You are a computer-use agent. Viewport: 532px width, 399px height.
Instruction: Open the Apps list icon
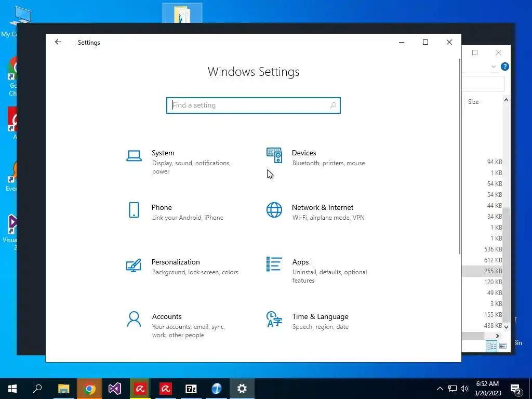(x=274, y=264)
